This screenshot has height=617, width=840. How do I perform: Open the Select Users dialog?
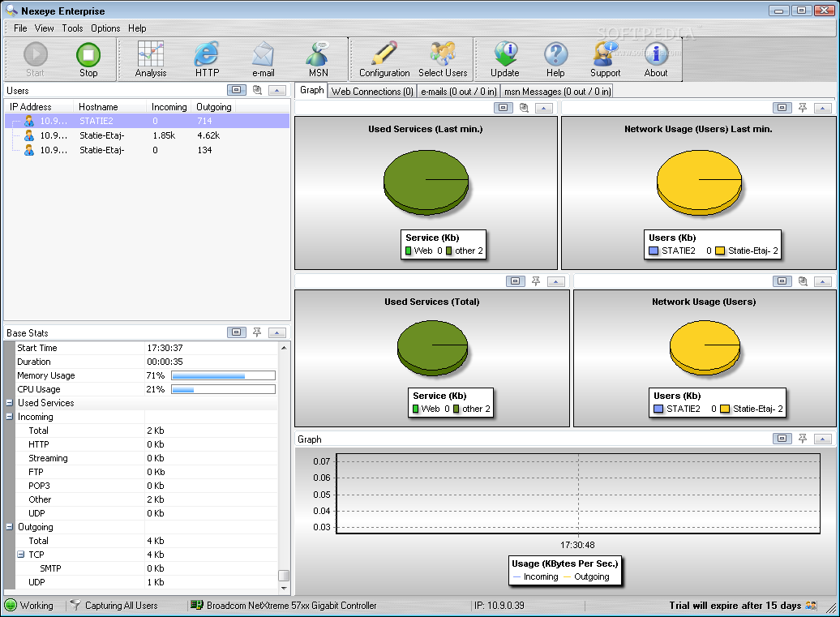pos(443,59)
